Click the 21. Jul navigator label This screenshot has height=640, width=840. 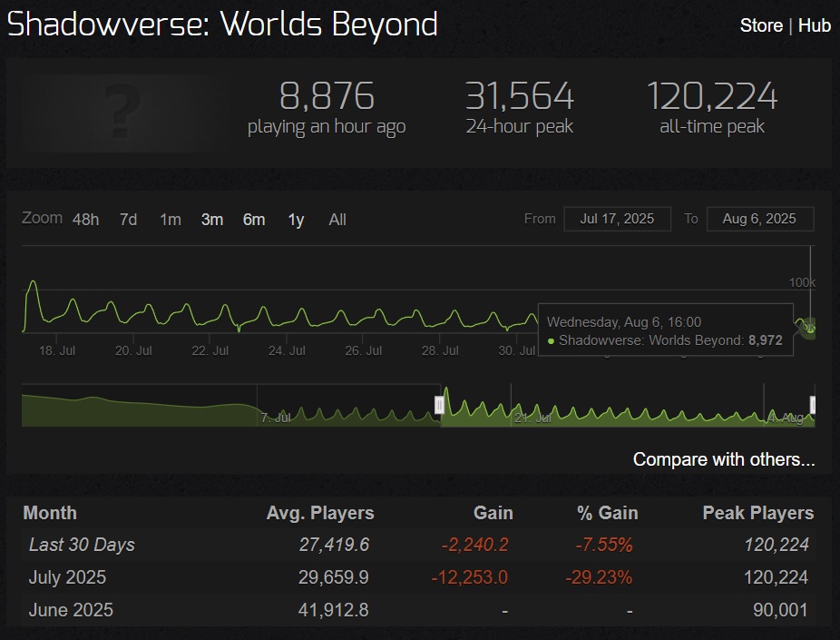(532, 418)
